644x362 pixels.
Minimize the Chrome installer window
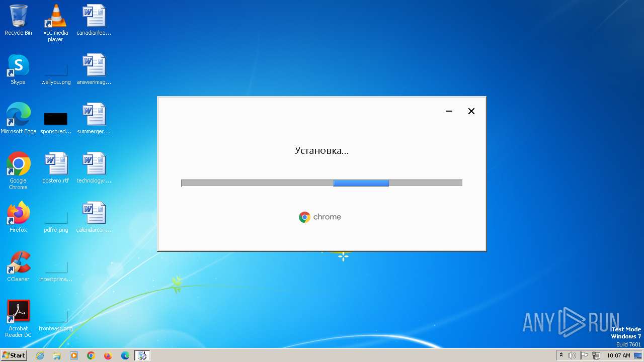point(449,111)
